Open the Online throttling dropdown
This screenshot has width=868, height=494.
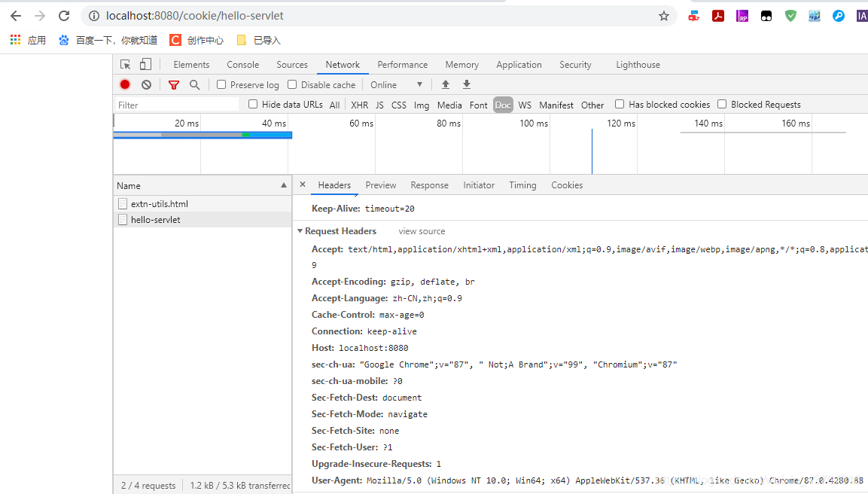396,85
